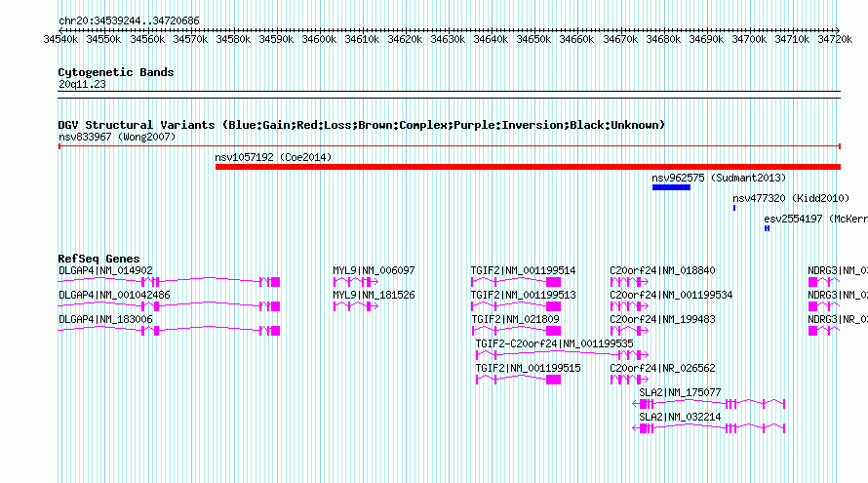Open the Cytogenetic Bands track title
Screen dimensions: 868x483
(116, 72)
